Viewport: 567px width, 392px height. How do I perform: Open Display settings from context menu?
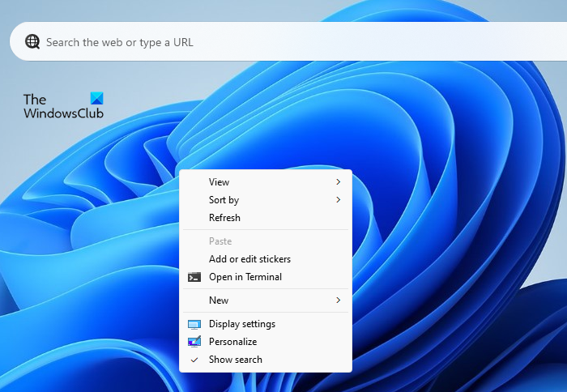coord(266,324)
